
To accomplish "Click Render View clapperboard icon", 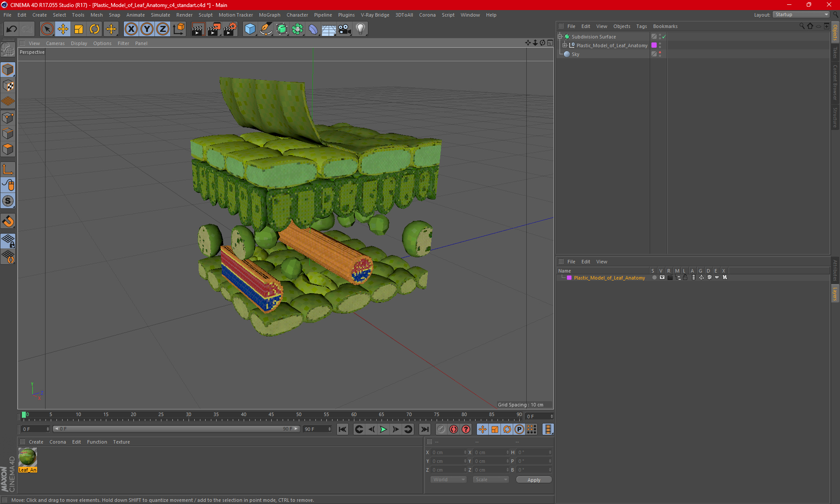I will (198, 29).
